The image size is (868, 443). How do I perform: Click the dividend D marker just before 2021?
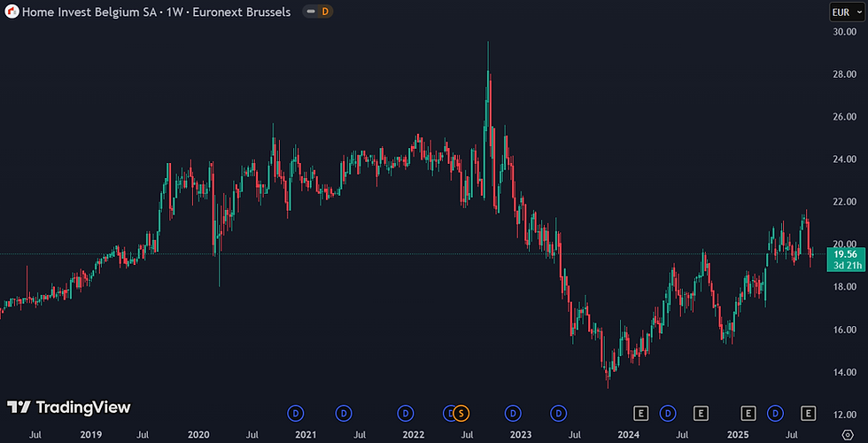click(296, 413)
